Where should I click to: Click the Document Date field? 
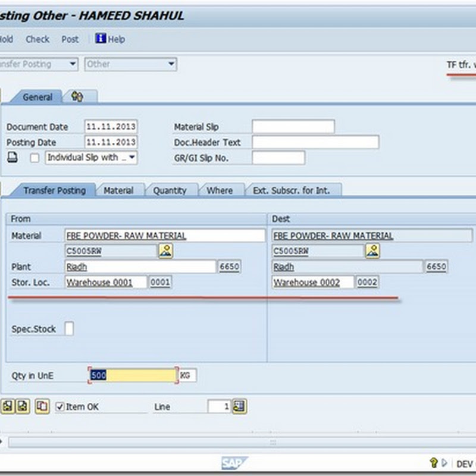111,127
